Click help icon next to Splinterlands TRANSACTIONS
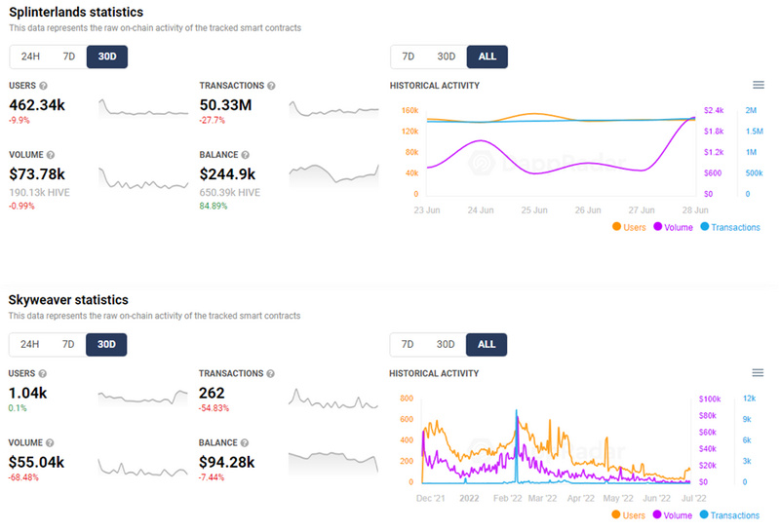Viewport: 780px width, 532px height. [271, 86]
